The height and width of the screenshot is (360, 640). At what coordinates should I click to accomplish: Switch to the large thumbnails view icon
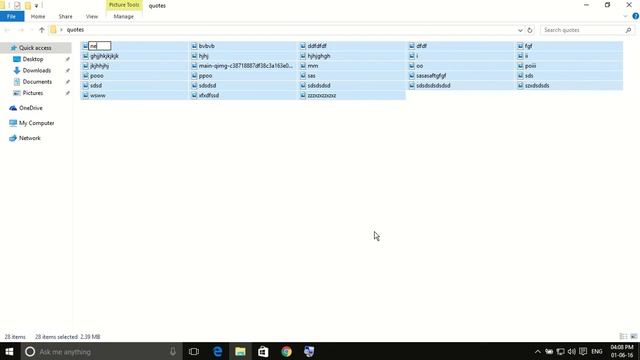pyautogui.click(x=634, y=336)
